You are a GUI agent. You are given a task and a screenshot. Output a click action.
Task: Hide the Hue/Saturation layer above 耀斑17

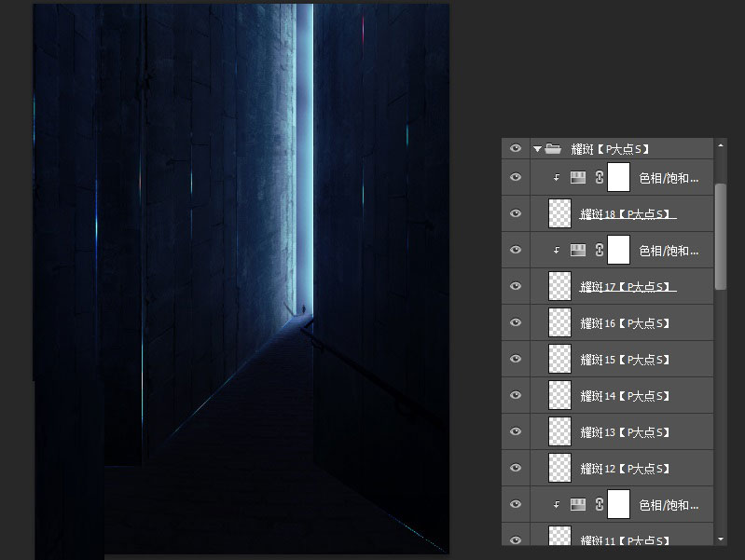pyautogui.click(x=516, y=250)
